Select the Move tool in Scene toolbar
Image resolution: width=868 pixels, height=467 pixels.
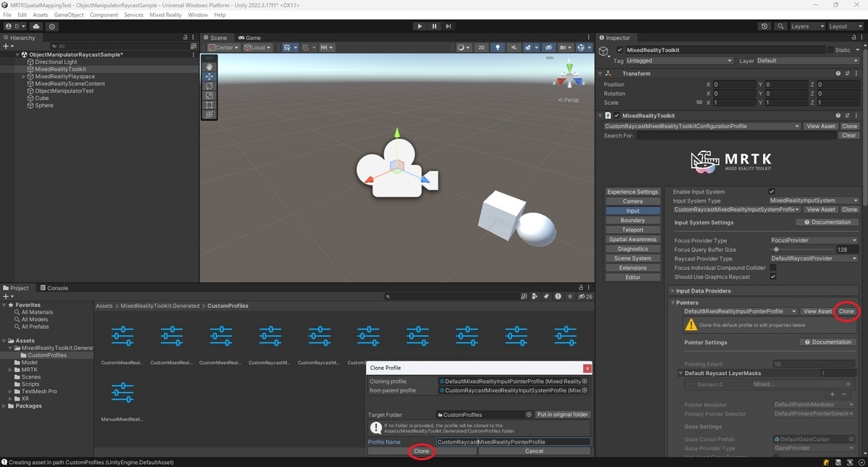click(x=209, y=76)
